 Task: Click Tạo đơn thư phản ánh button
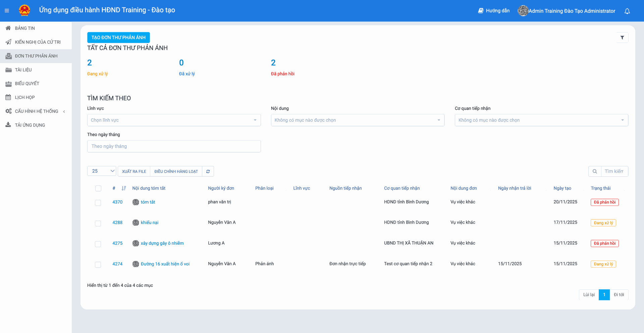point(118,37)
